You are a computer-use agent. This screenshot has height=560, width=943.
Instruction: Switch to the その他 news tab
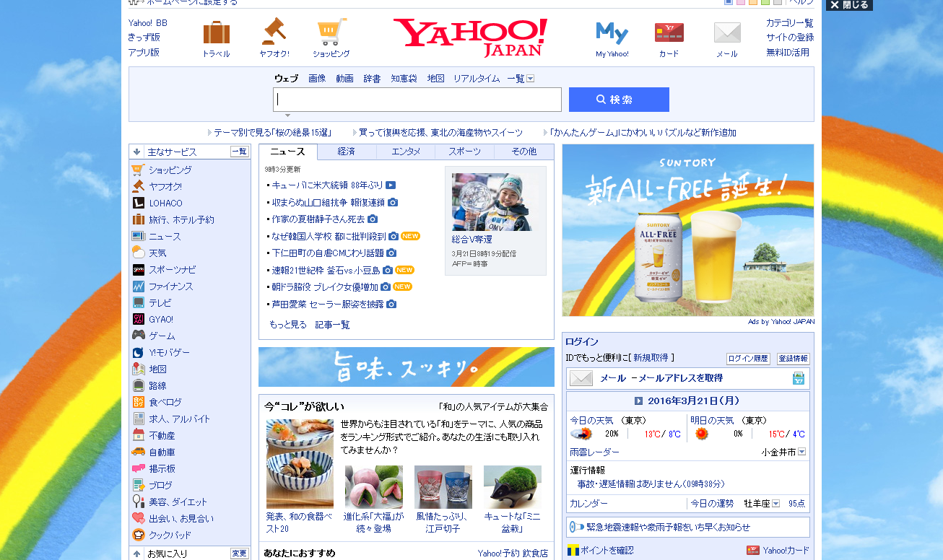(x=524, y=152)
